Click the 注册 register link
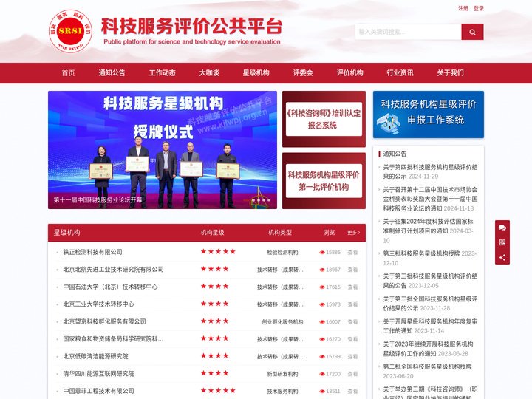Viewport: 532px width, 399px height. (463, 8)
